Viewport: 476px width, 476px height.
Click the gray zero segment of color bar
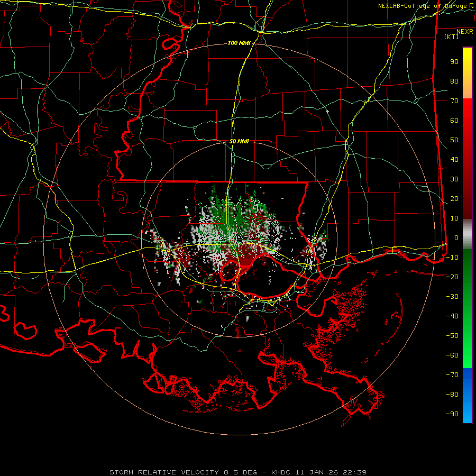point(467,234)
